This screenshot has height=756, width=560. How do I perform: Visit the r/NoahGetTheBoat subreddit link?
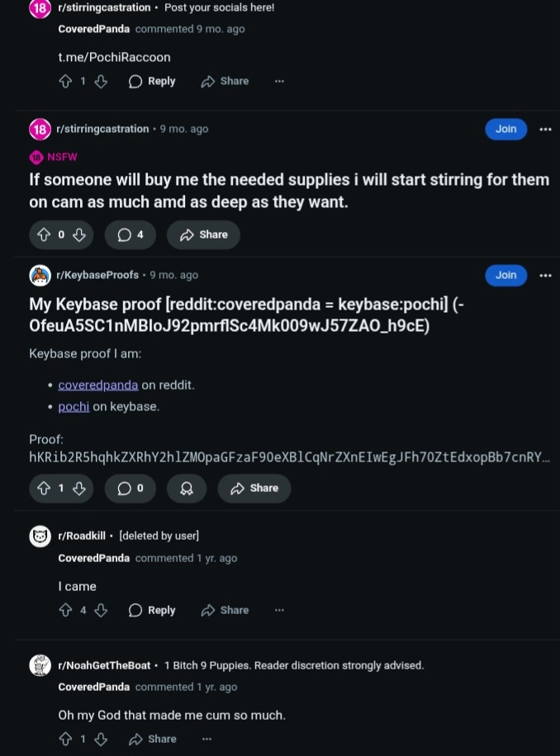click(x=103, y=665)
